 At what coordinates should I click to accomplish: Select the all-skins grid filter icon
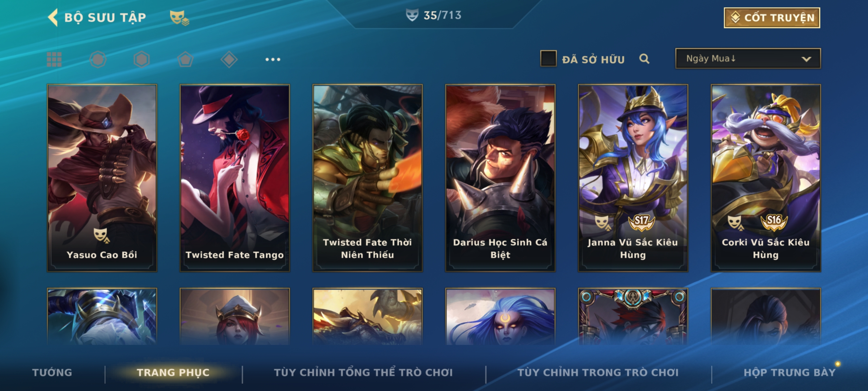click(54, 59)
